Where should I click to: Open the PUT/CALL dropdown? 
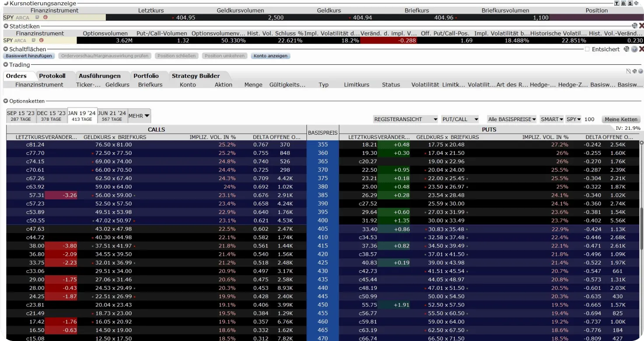[460, 119]
